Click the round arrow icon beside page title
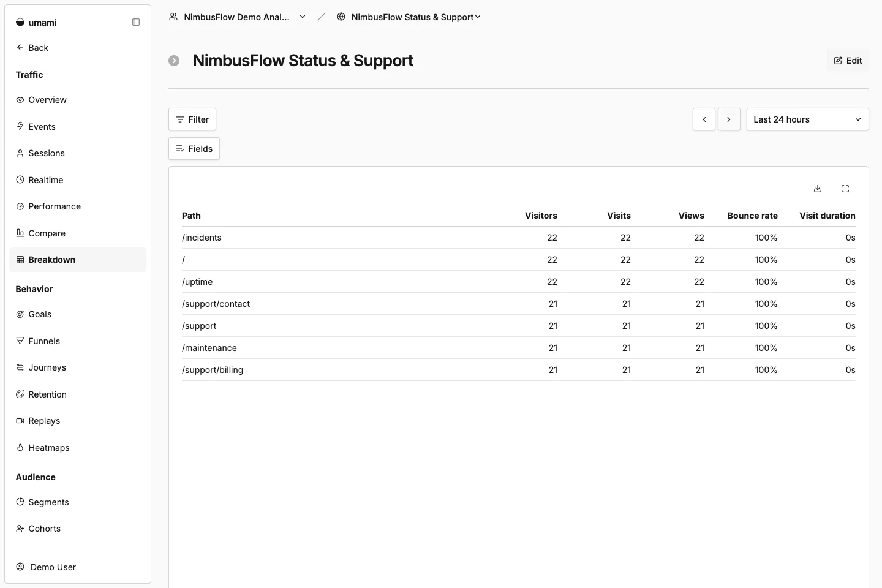This screenshot has height=588, width=882. click(x=174, y=61)
